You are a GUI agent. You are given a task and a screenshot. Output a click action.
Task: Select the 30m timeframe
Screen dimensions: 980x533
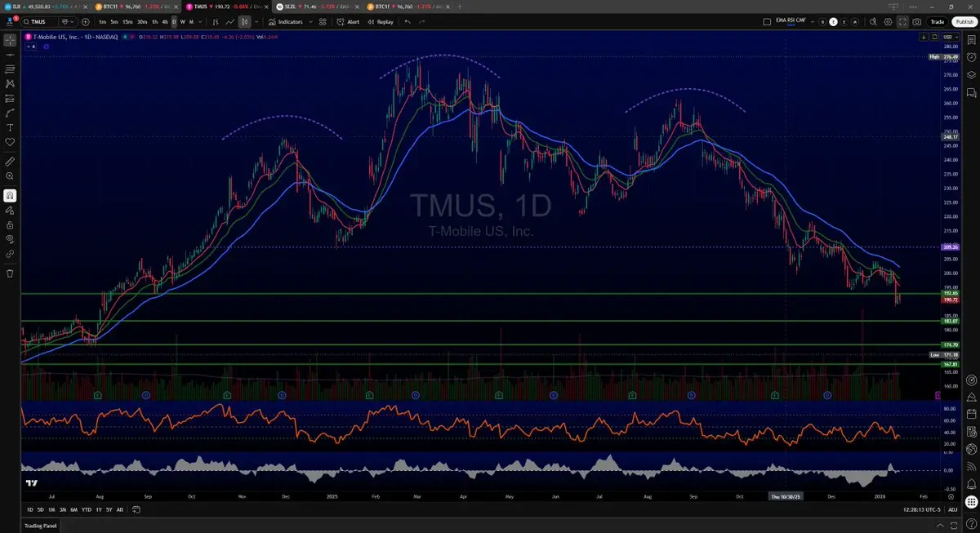[x=142, y=21]
